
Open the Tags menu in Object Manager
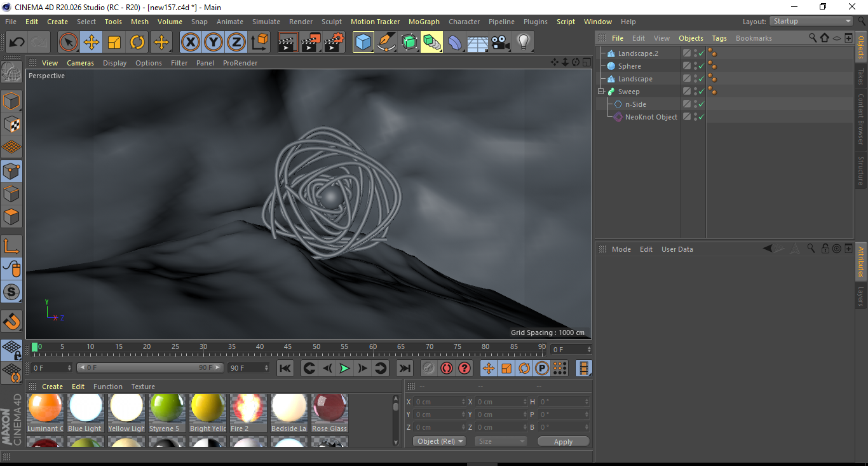(x=719, y=38)
